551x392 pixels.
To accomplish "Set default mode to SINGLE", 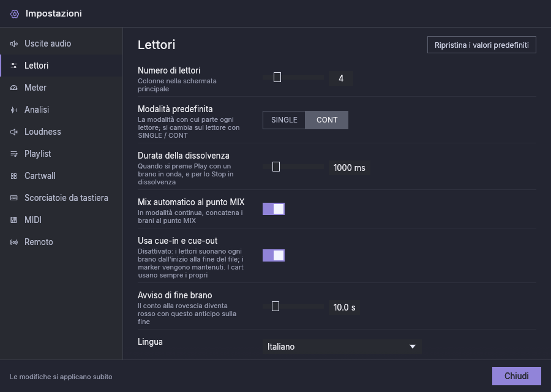I will coord(284,120).
